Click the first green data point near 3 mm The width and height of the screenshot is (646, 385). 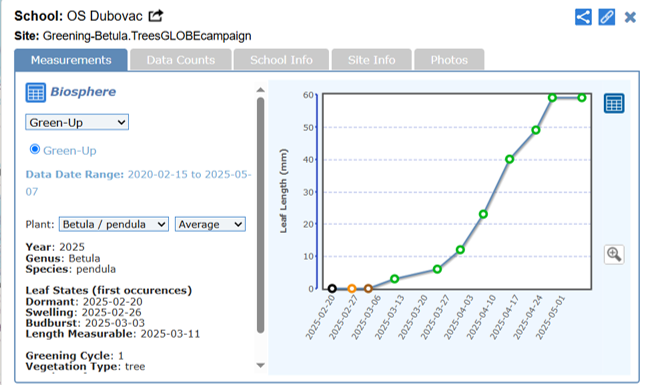[395, 279]
